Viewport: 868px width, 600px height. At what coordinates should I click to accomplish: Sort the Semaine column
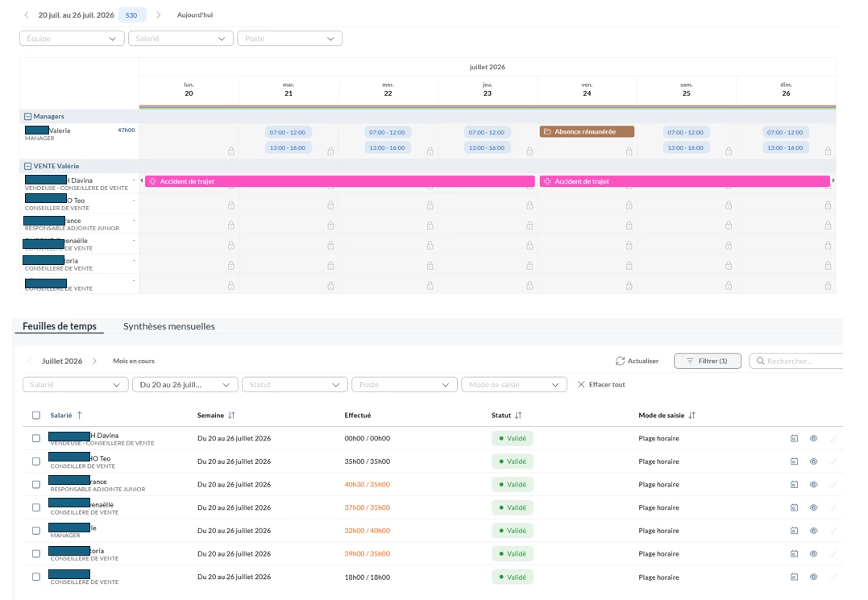[231, 416]
